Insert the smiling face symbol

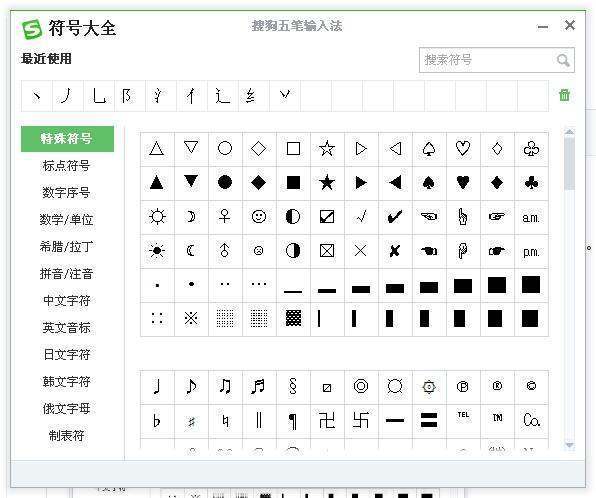259,217
